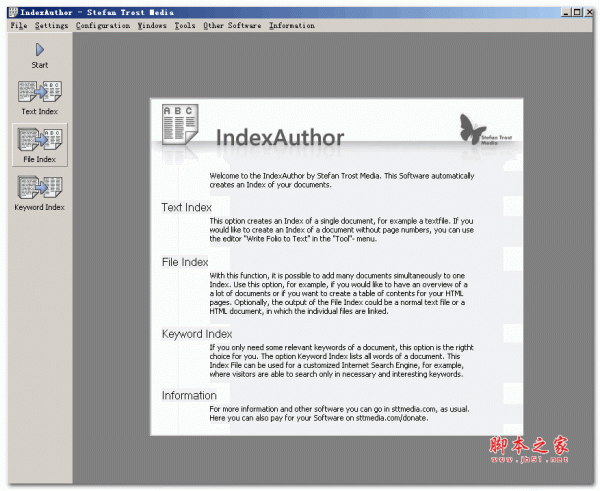The width and height of the screenshot is (600, 491).
Task: Open the Other Software menu
Action: [x=232, y=26]
